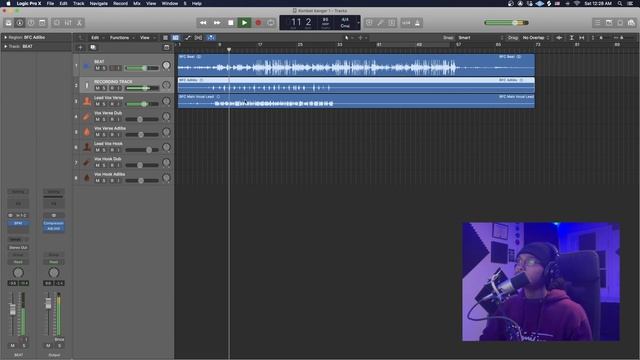
Task: Open the Window menu
Action: [x=169, y=3]
